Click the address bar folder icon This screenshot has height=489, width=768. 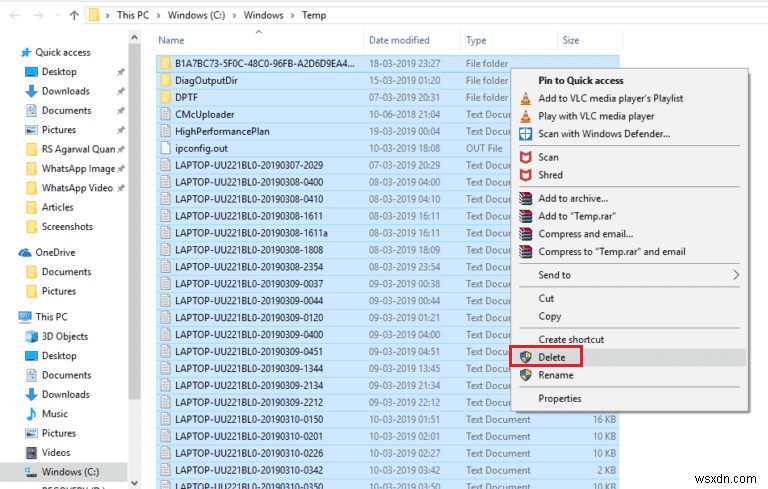tap(94, 15)
